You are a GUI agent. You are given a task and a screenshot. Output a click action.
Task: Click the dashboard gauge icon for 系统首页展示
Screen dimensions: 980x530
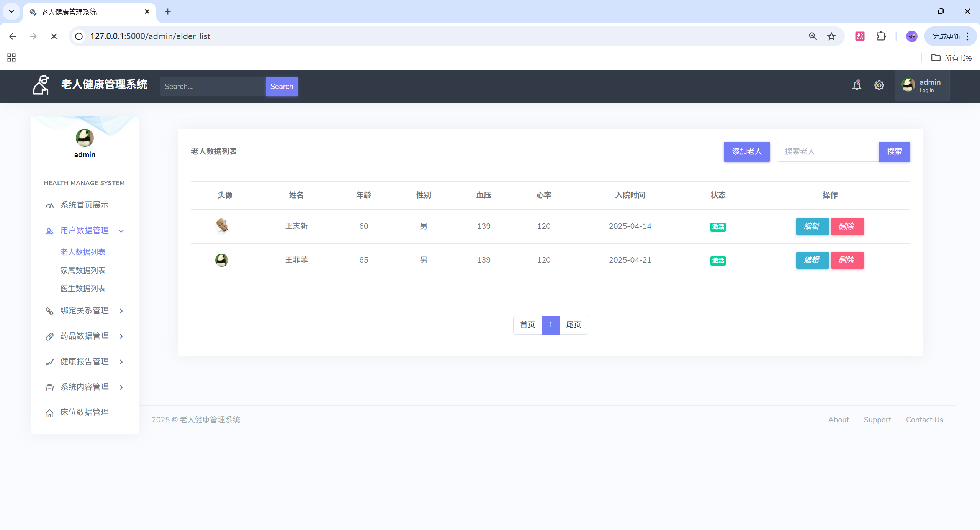coord(49,206)
